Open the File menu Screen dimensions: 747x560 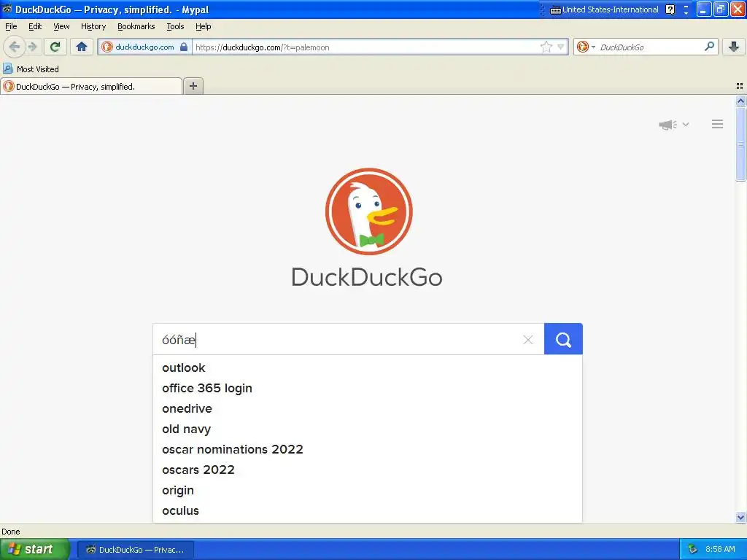tap(11, 26)
